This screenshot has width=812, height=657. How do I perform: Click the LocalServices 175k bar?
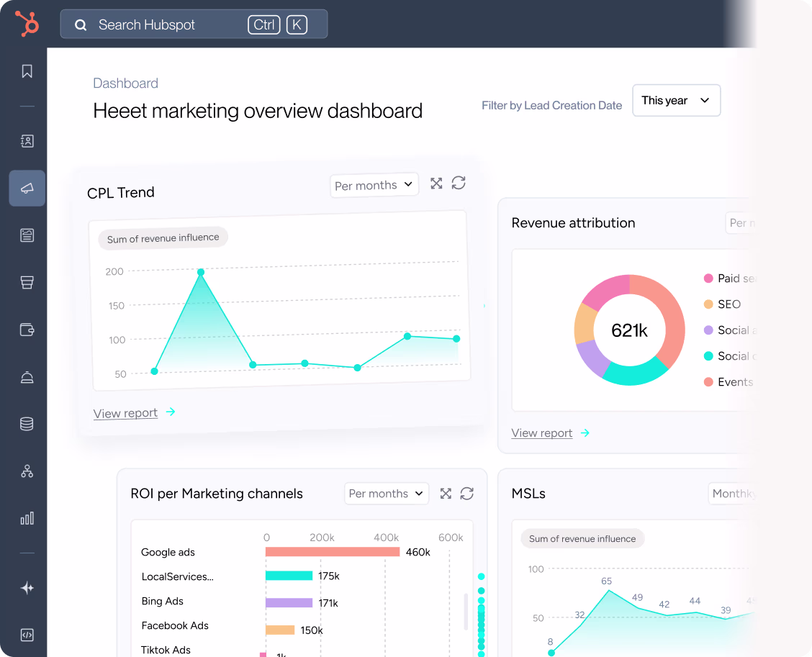click(x=289, y=576)
